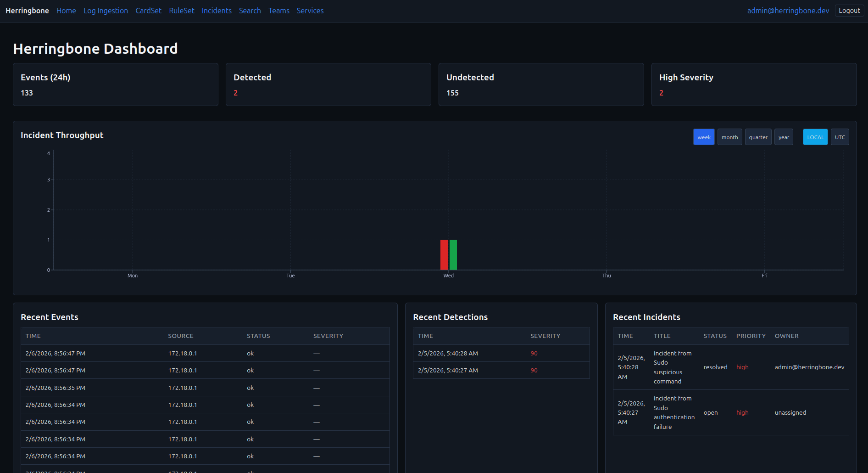Open the RuleSet page
This screenshot has width=868, height=473.
click(x=181, y=11)
